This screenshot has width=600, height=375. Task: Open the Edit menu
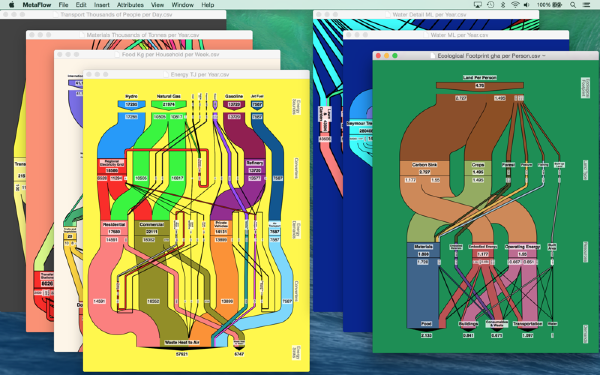[x=81, y=5]
